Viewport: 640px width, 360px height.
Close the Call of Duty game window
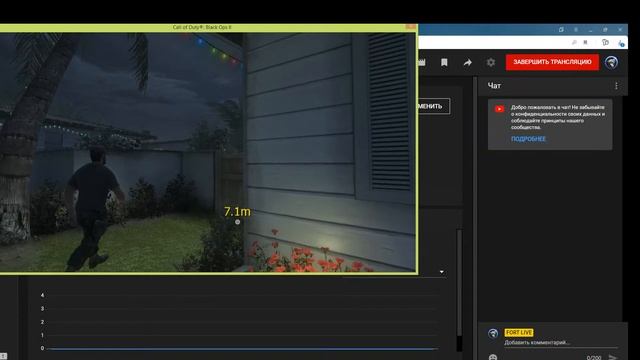point(411,27)
